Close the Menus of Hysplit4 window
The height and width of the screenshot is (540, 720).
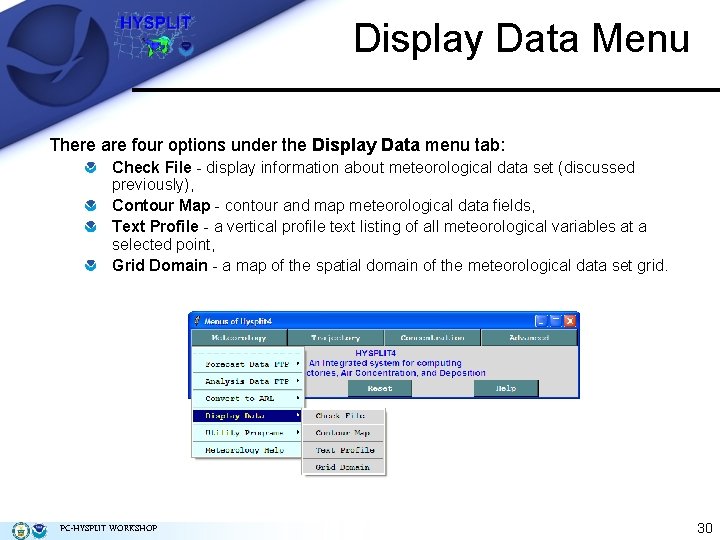[570, 321]
